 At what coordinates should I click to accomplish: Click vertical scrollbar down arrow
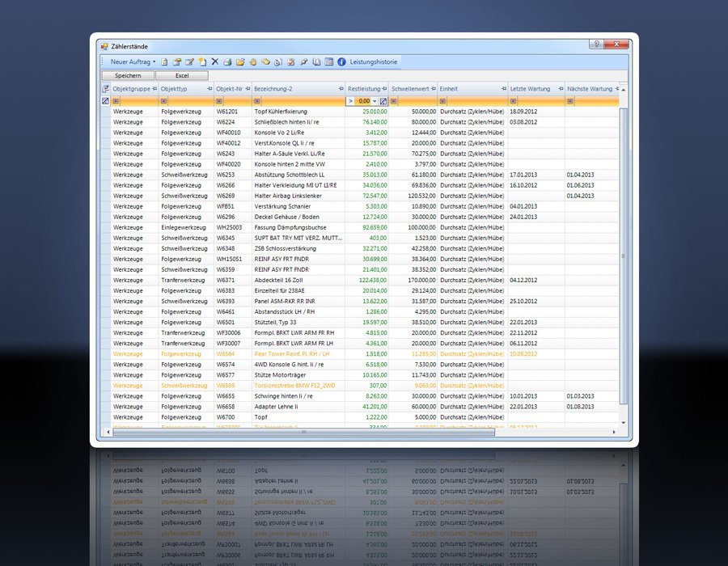(x=624, y=423)
